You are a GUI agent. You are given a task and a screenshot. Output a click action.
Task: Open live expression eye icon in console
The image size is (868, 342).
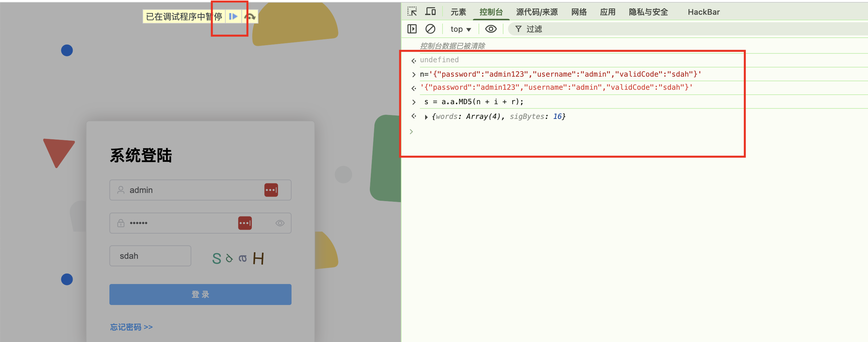(x=491, y=29)
